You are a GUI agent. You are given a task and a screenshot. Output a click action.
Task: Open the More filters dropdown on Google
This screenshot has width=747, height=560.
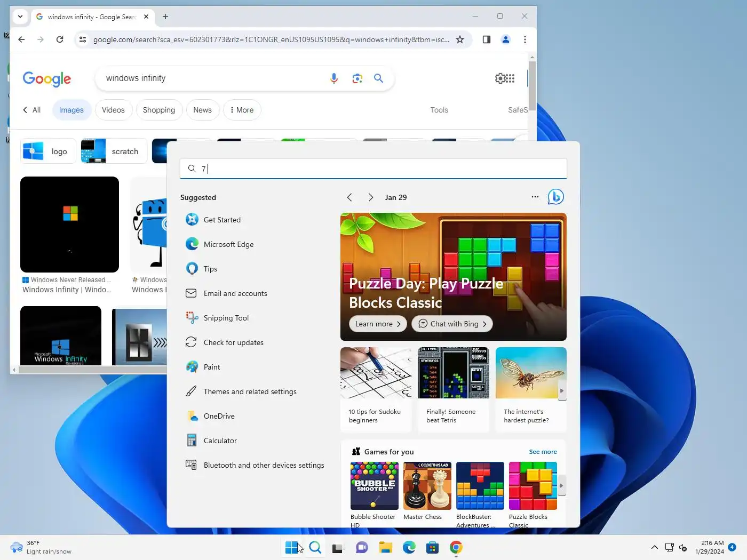click(x=242, y=110)
